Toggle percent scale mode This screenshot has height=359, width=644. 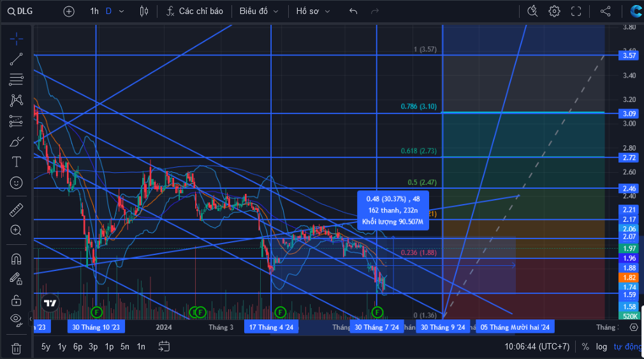[585, 347]
